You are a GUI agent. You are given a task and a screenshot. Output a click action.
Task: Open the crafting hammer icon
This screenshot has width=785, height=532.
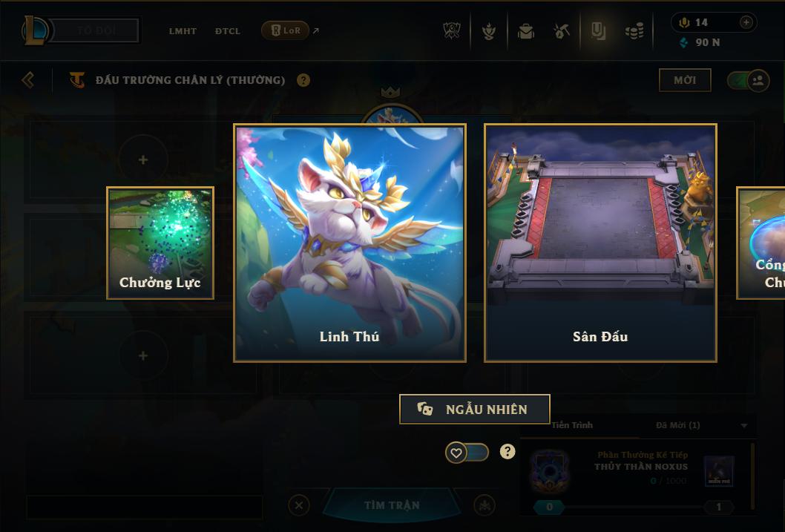562,31
